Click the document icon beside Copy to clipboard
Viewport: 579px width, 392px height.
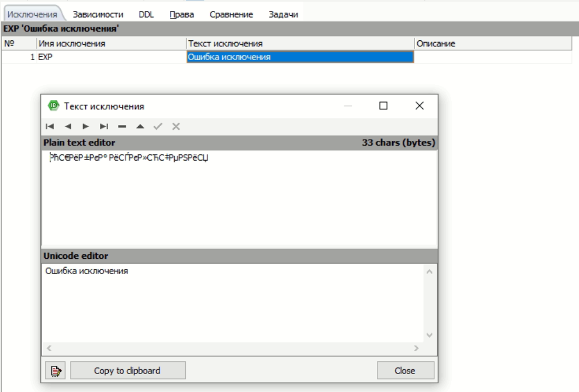pos(56,371)
